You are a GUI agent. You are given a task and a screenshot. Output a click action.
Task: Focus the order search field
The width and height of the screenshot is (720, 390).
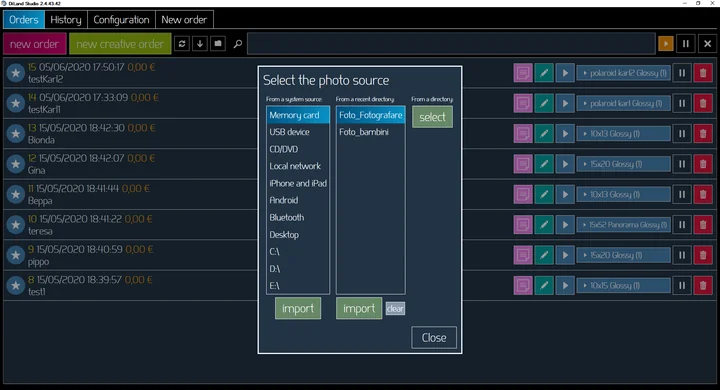coord(451,44)
